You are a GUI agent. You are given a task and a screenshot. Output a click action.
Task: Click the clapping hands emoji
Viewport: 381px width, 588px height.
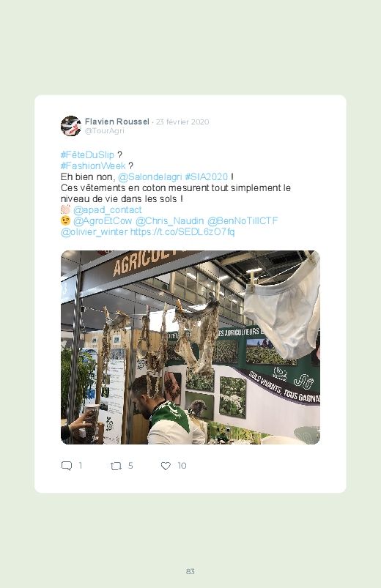pyautogui.click(x=65, y=209)
